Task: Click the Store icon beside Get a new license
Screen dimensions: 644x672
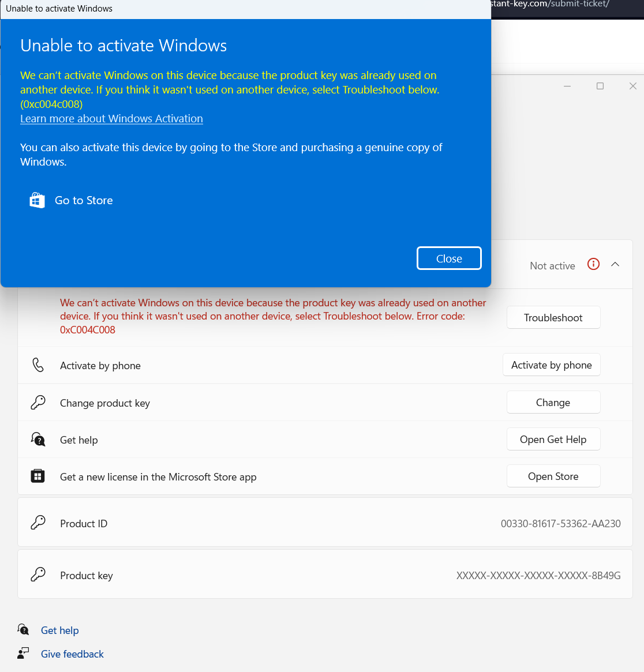Action: click(x=38, y=476)
